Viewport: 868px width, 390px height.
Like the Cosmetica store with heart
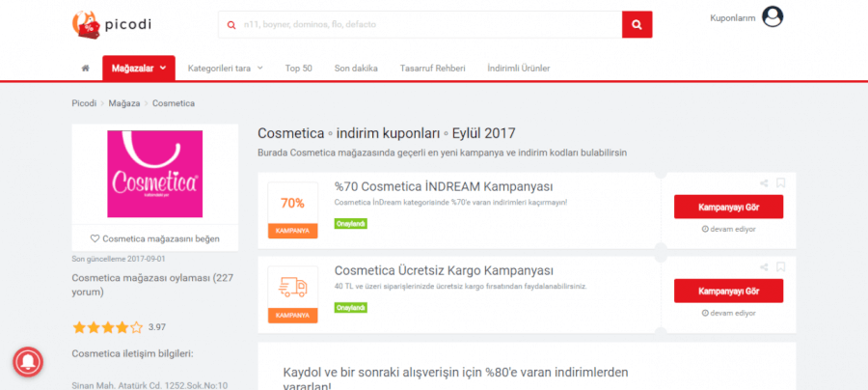click(x=155, y=238)
